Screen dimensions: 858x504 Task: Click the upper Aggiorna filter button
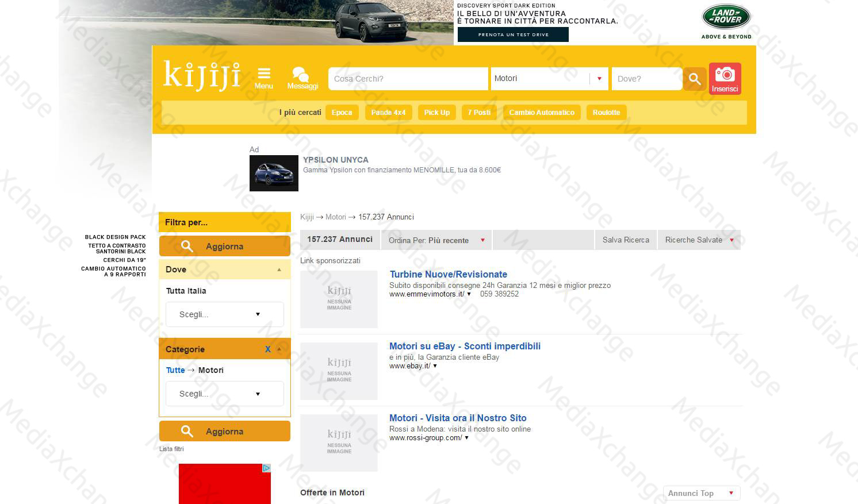(225, 246)
